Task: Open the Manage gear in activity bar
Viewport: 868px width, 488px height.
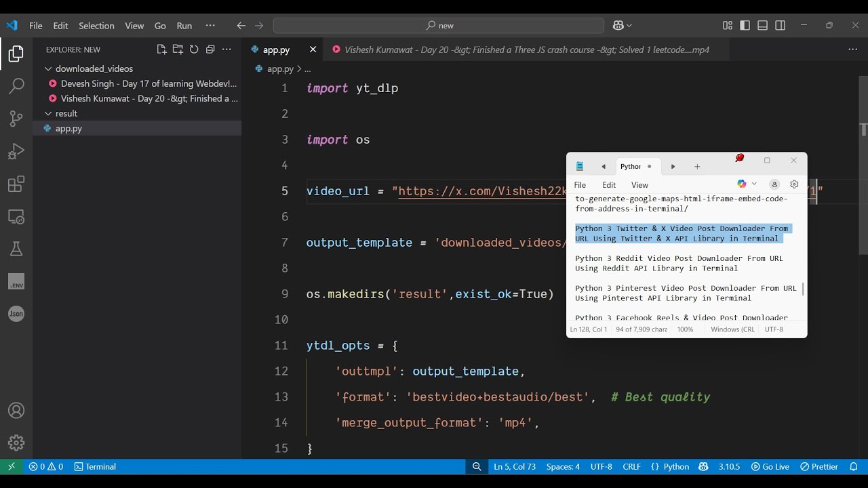Action: tap(16, 443)
